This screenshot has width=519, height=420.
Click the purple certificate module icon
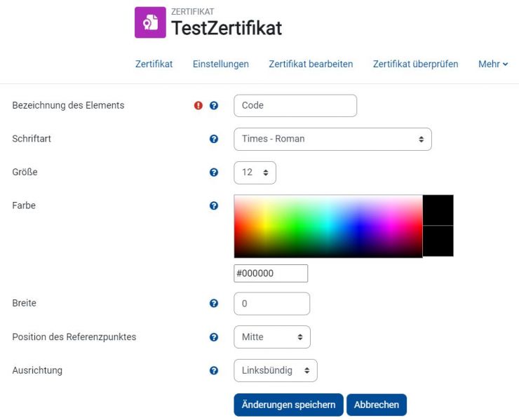click(x=150, y=22)
